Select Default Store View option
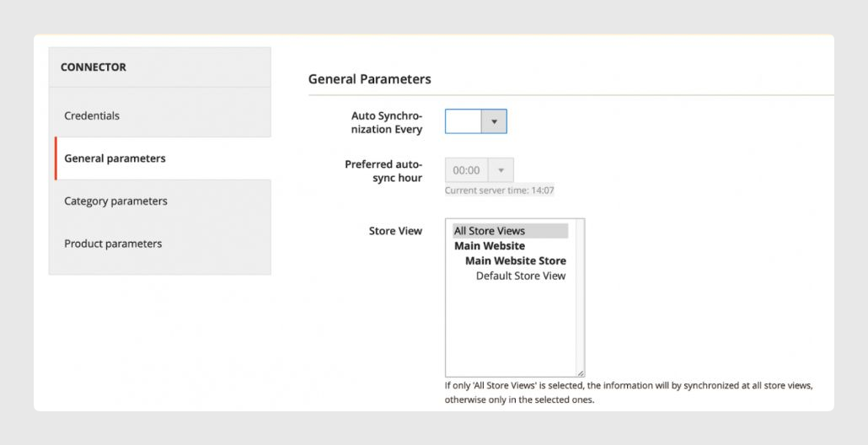This screenshot has height=445, width=868. pyautogui.click(x=521, y=276)
